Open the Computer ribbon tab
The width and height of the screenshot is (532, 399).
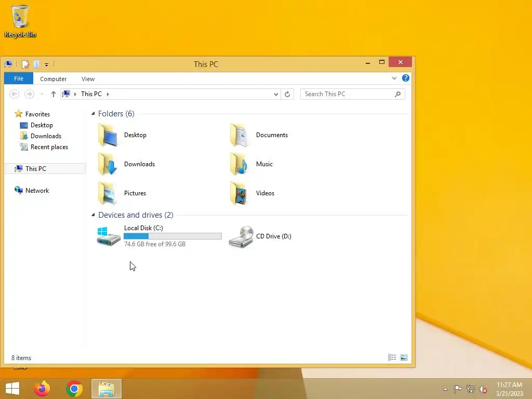tap(54, 79)
